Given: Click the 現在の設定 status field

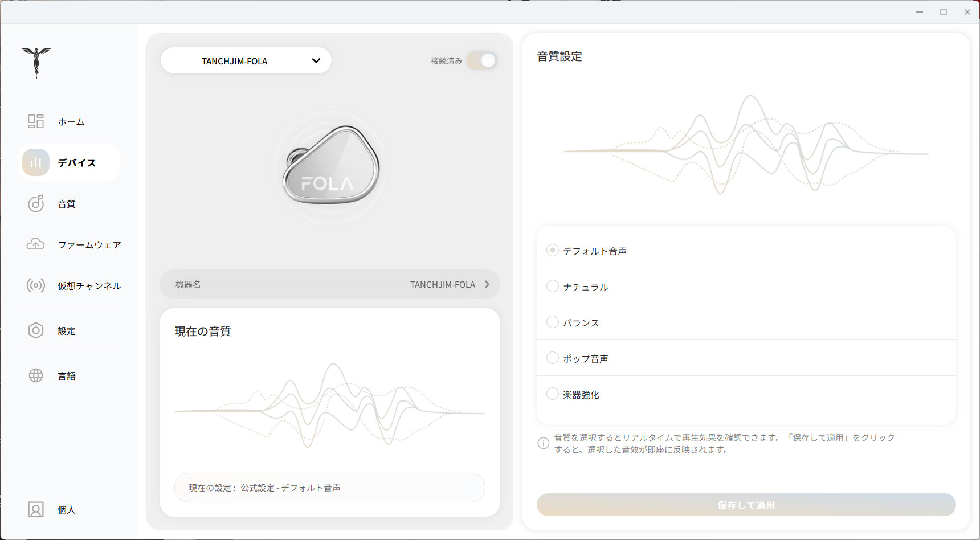Looking at the screenshot, I should pos(330,488).
